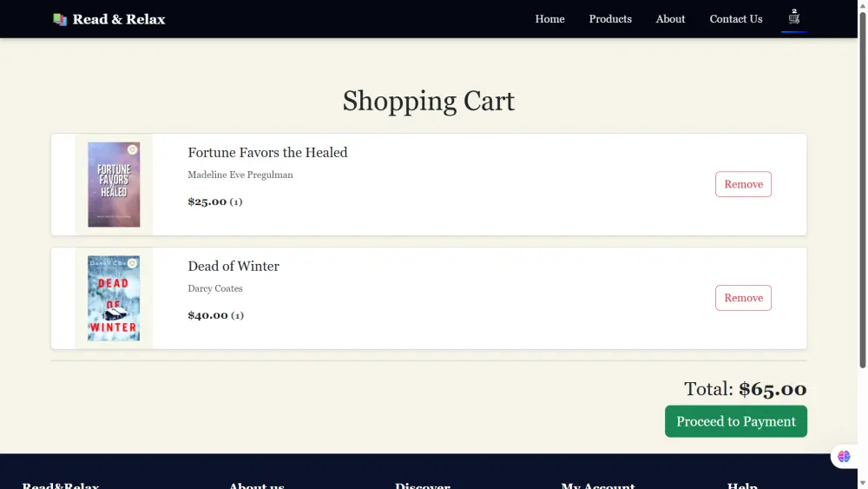
Task: Click the Read & Relax book logo icon
Action: [60, 19]
